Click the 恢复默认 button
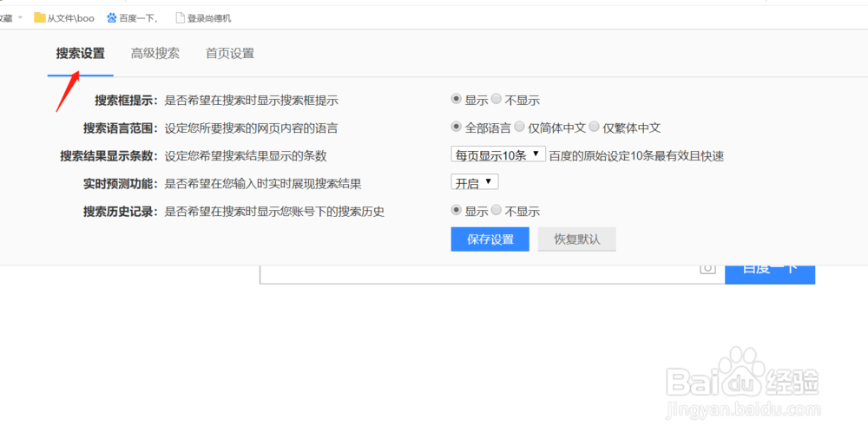This screenshot has height=439, width=868. pyautogui.click(x=577, y=239)
